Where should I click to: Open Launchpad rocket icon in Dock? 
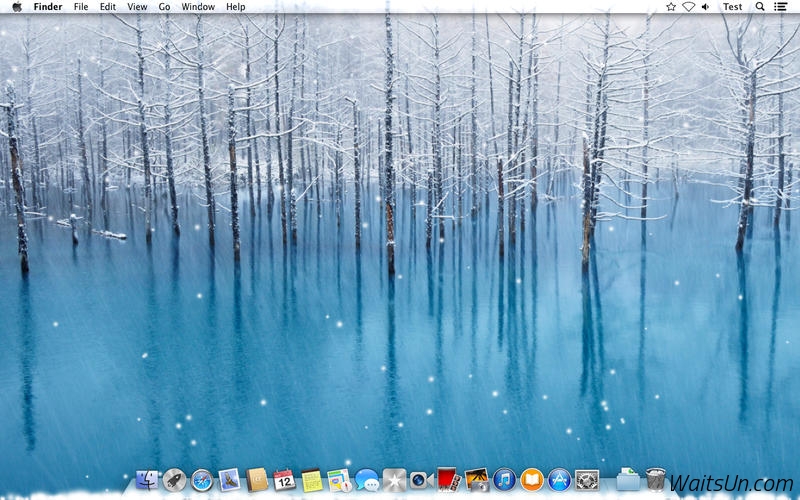pos(174,480)
